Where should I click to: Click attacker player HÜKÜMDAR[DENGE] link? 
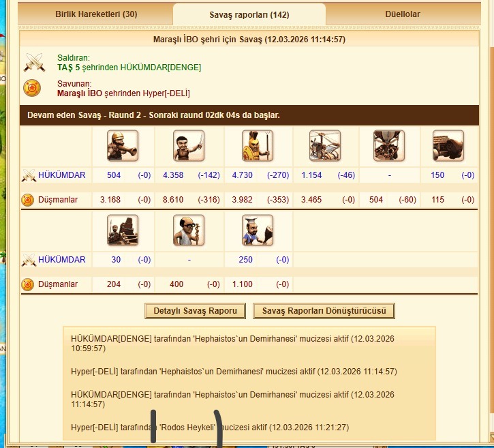161,68
